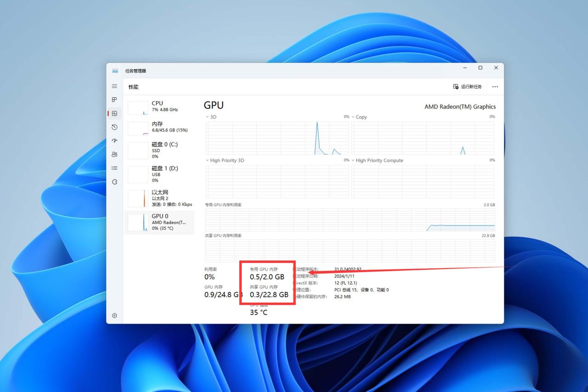
Task: Click 运行新任务 (run new task)
Action: point(468,86)
